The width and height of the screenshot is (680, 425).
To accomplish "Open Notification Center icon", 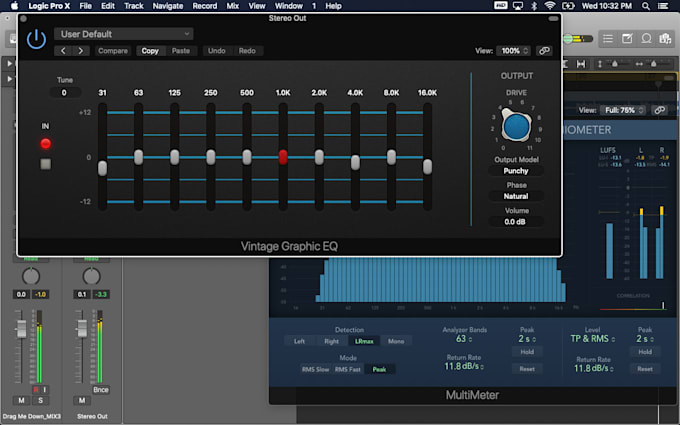I will pyautogui.click(x=664, y=6).
